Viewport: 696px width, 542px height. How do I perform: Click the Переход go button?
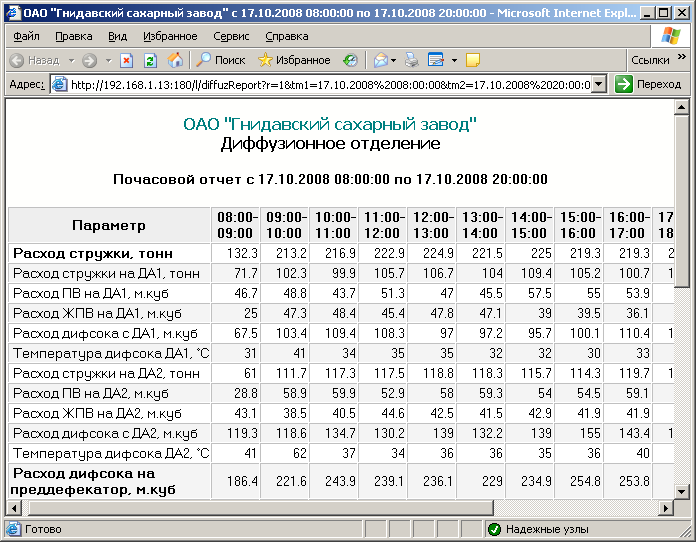[x=648, y=85]
